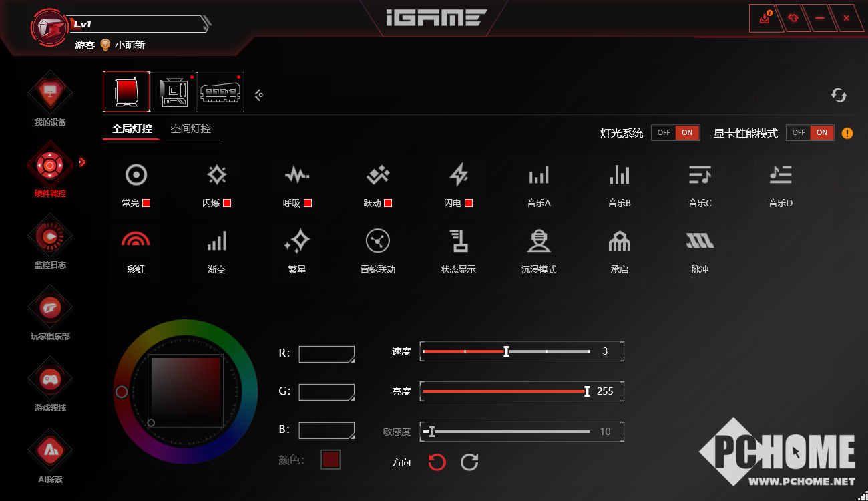Select the 闪烁 flicker lighting mode

coord(216,175)
